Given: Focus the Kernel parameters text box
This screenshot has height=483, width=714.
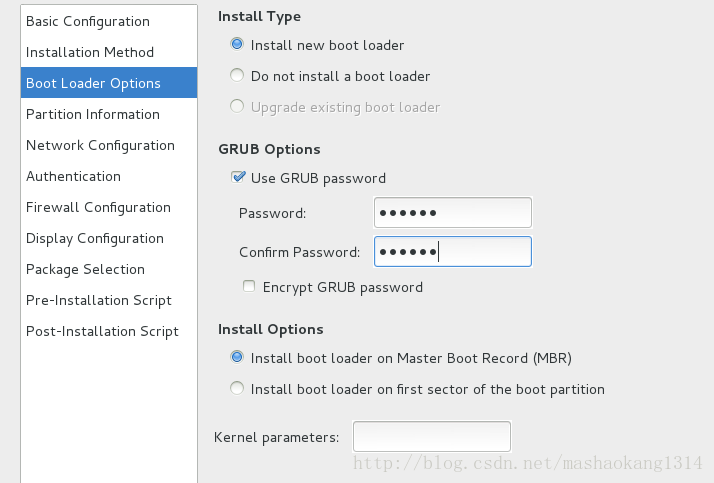Looking at the screenshot, I should [432, 437].
